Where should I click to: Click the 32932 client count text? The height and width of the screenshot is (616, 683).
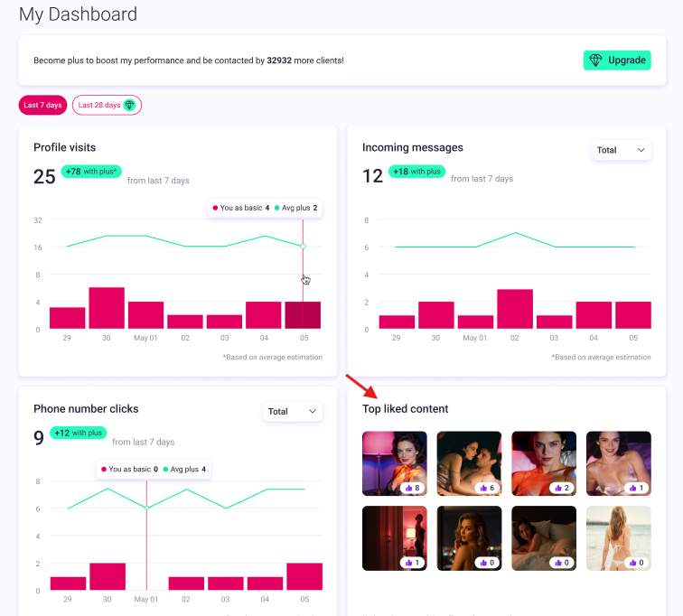click(279, 61)
